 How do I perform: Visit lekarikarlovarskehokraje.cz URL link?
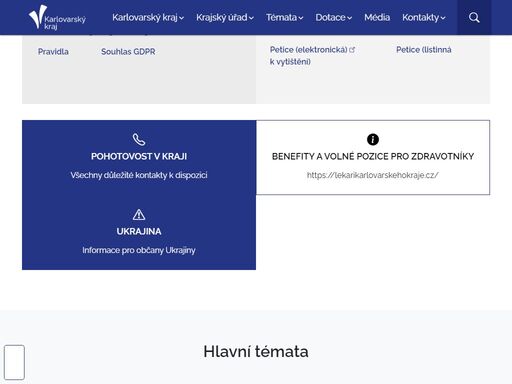pyautogui.click(x=373, y=175)
